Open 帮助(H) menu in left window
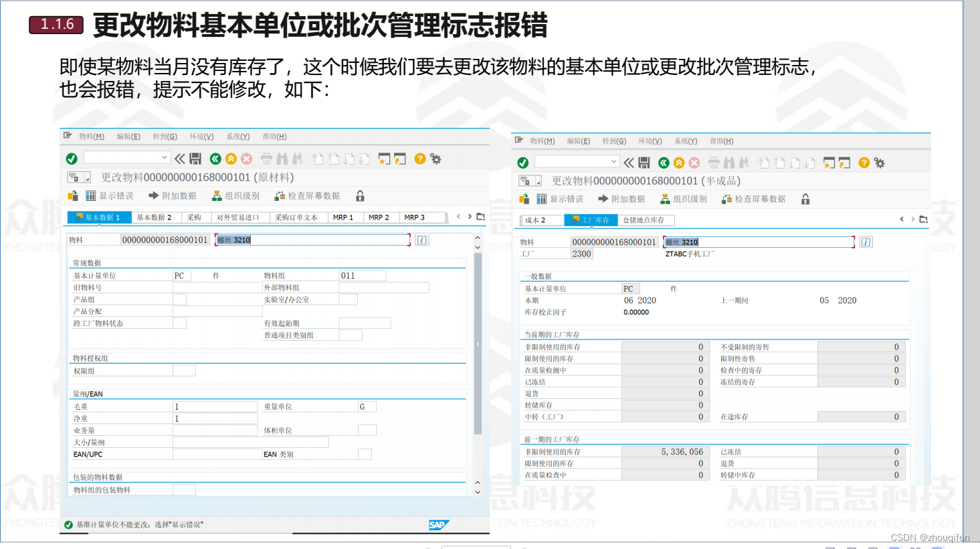Viewport: 980px width, 549px height. click(274, 137)
